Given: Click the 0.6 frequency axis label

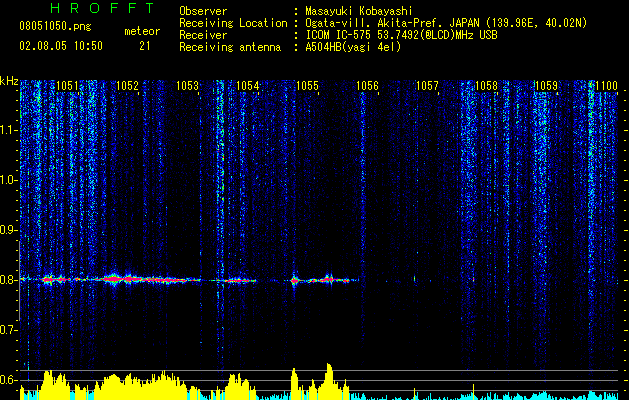Looking at the screenshot, I should click(x=9, y=380).
